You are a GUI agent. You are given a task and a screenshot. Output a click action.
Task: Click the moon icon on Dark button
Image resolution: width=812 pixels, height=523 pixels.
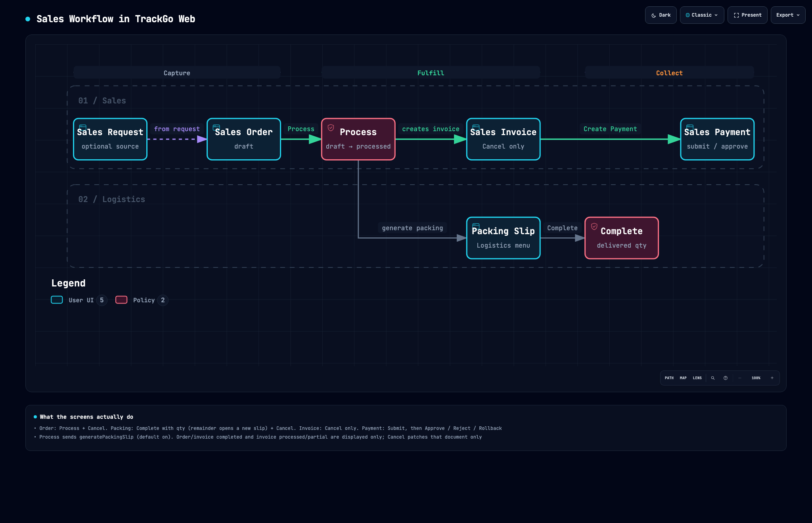[653, 15]
